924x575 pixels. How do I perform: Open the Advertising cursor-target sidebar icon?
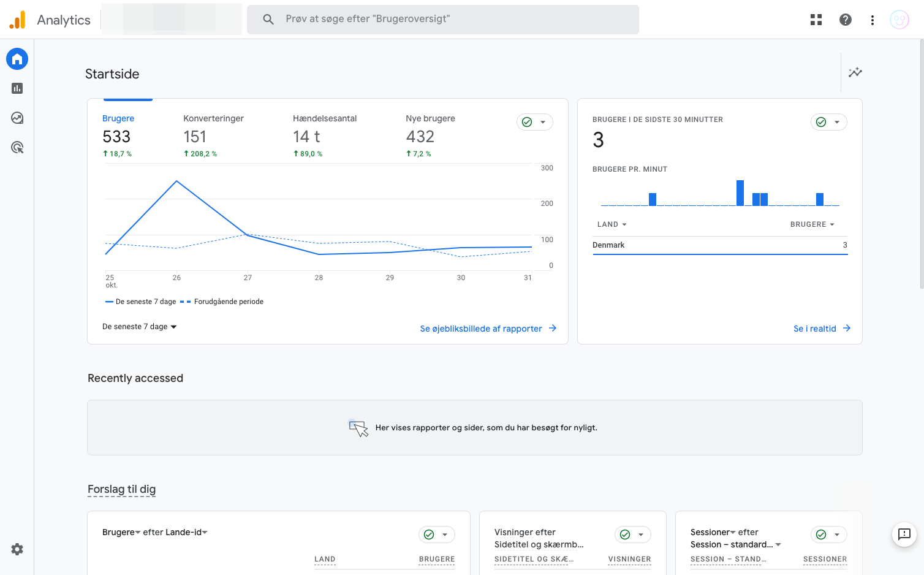pyautogui.click(x=17, y=147)
